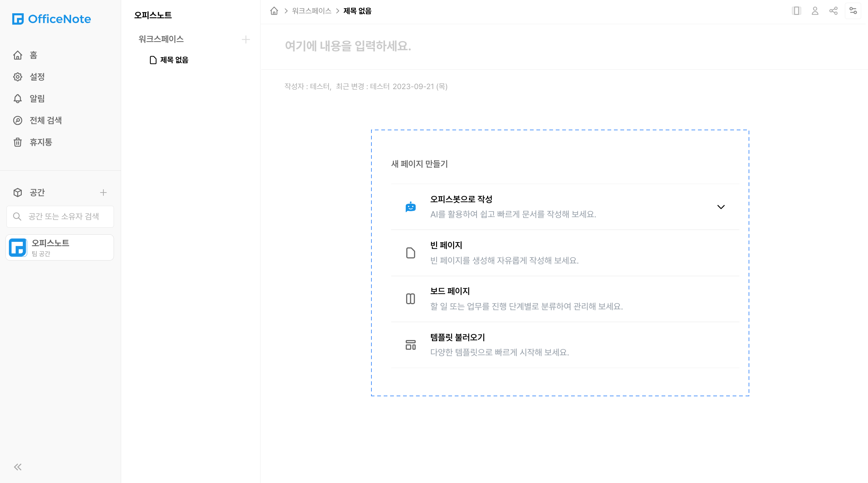The image size is (868, 483).
Task: Add a new space with plus icon
Action: [x=103, y=193]
